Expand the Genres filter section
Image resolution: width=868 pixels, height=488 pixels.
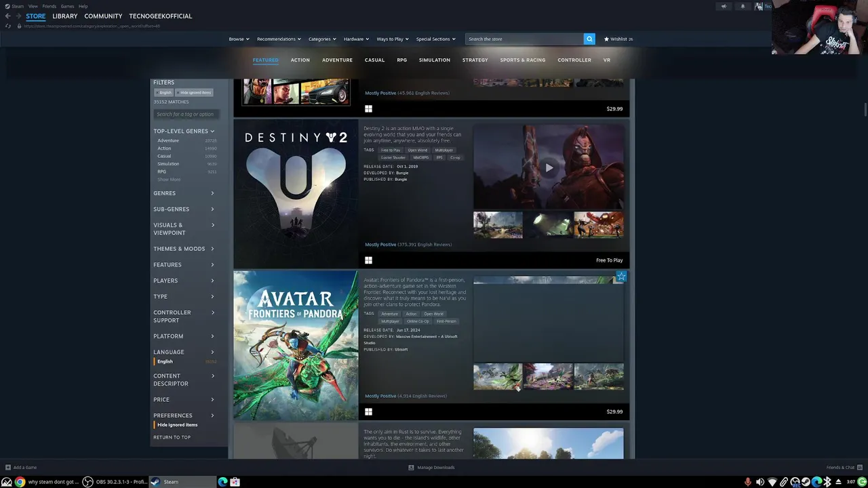point(184,193)
